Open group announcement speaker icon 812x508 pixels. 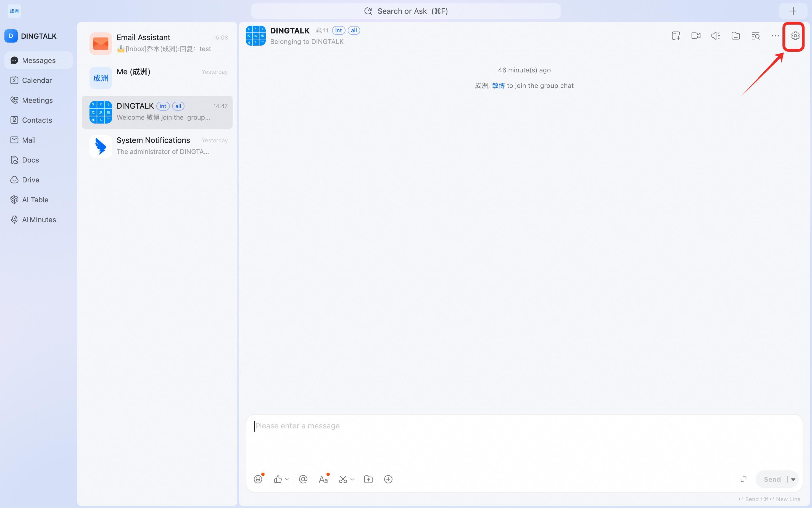[716, 36]
